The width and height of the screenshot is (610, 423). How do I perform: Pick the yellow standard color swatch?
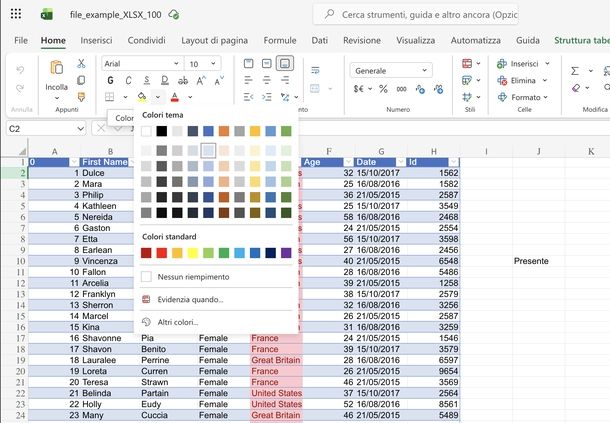(x=193, y=253)
